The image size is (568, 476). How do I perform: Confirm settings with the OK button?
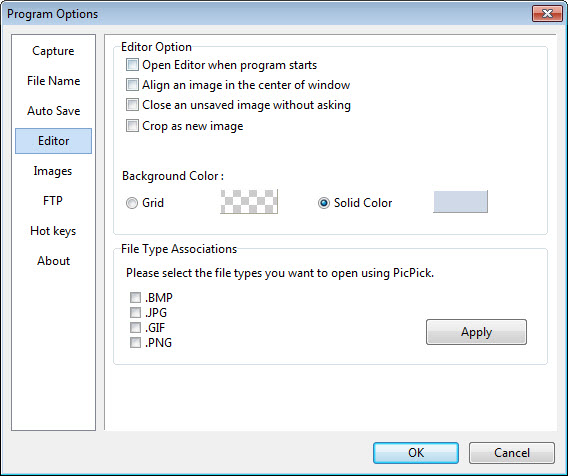pos(416,453)
